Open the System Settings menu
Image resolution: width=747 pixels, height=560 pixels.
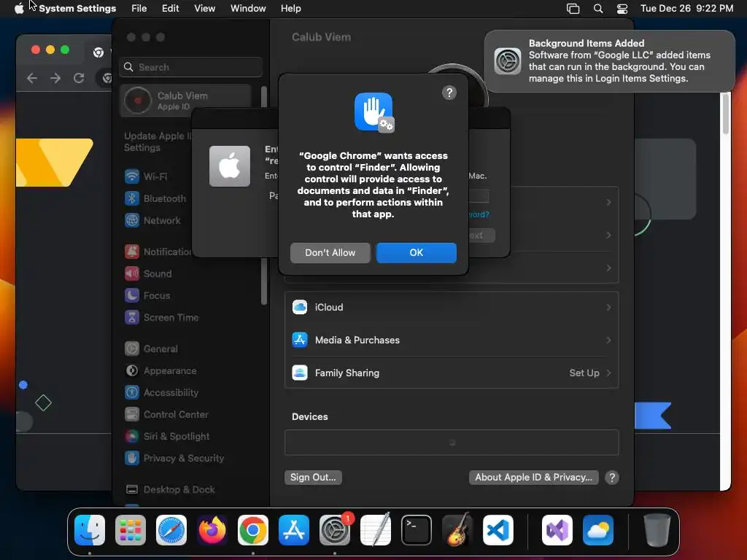point(77,9)
